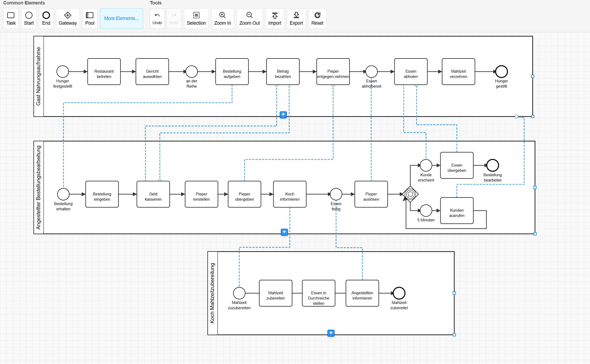
Task: Select the 'Bestellung bearbeitet' end event
Action: 493,165
